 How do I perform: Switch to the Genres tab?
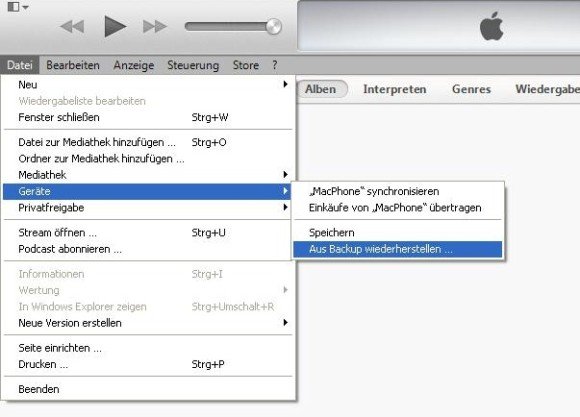pyautogui.click(x=472, y=89)
